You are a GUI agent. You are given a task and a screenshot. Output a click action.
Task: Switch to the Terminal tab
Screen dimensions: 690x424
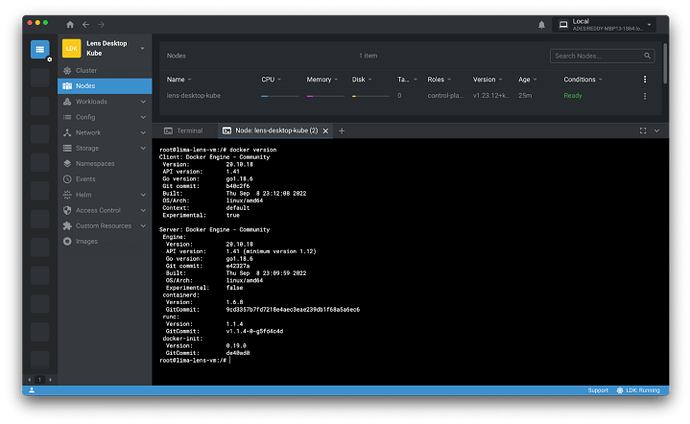(x=183, y=131)
